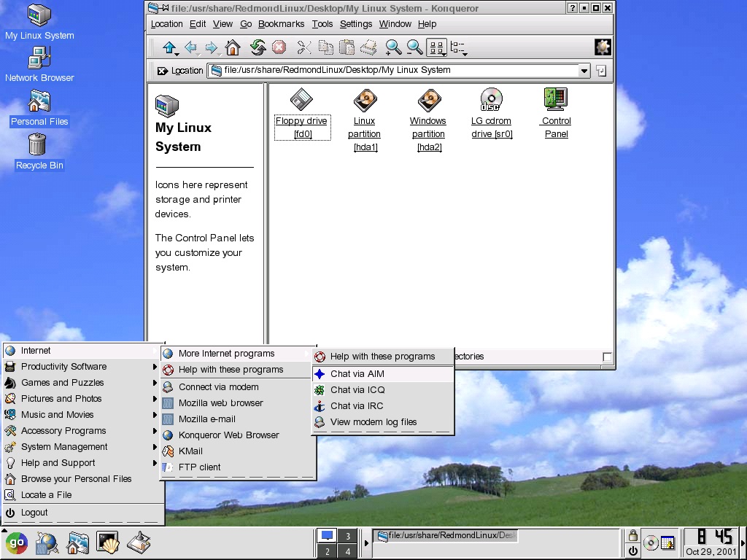Click the Zoom out magnifier icon
Viewport: 747px width, 560px height.
tap(414, 47)
